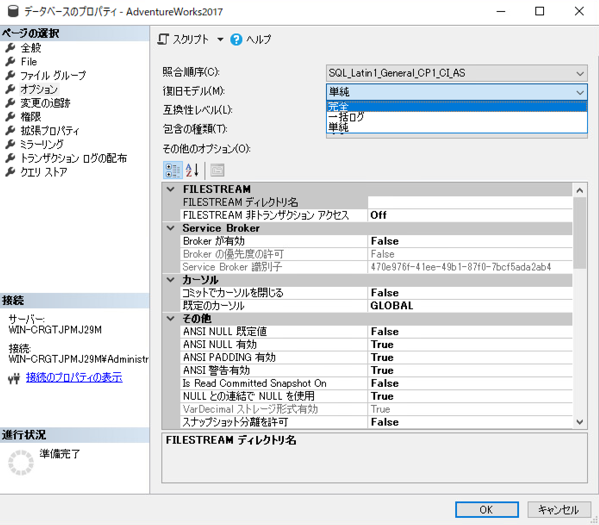Image resolution: width=599 pixels, height=525 pixels.
Task: Open the 接続のプロパティの表示 link
Action: [x=74, y=378]
